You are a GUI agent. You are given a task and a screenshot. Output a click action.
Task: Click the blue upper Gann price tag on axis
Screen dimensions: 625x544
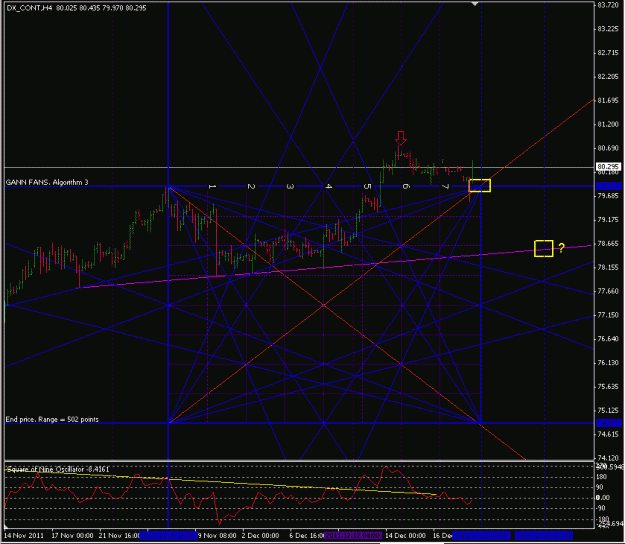[x=609, y=186]
